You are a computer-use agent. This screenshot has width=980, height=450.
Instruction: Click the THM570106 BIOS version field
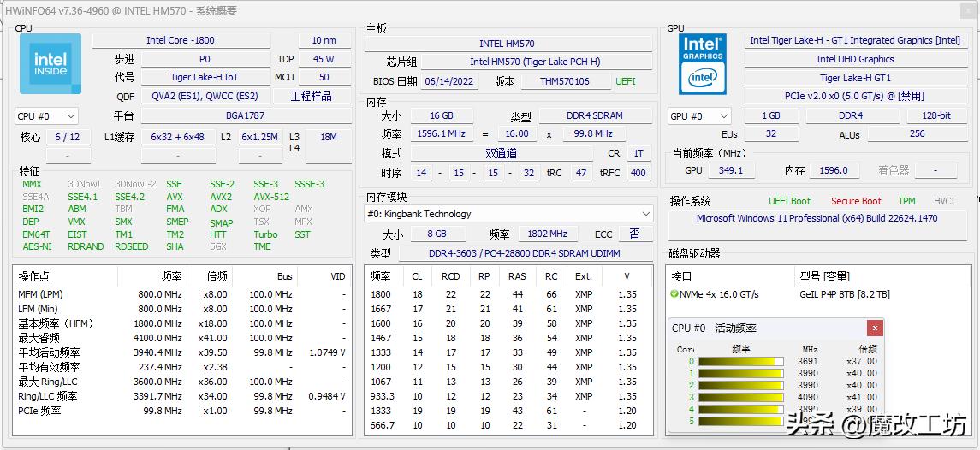point(565,82)
